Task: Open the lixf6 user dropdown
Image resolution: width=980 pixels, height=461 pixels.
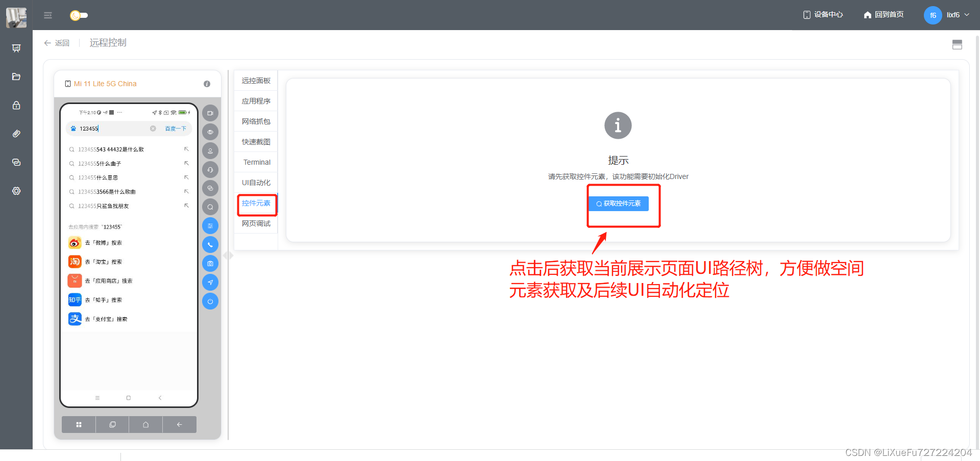Action: click(958, 15)
